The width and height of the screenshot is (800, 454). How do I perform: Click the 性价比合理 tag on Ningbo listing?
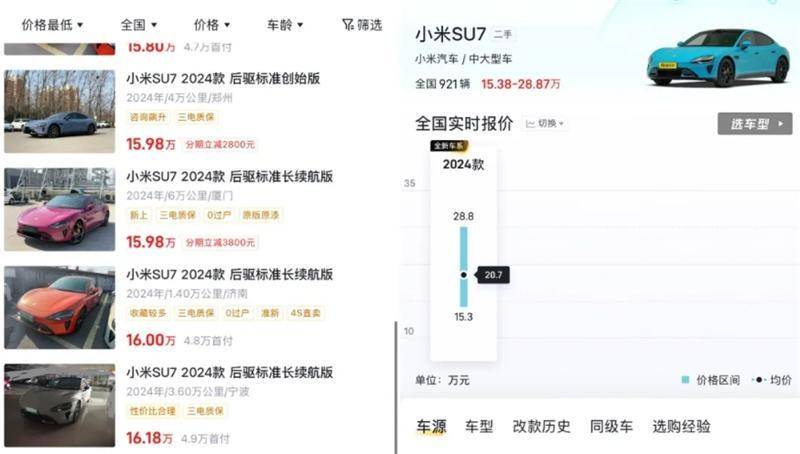coord(151,411)
